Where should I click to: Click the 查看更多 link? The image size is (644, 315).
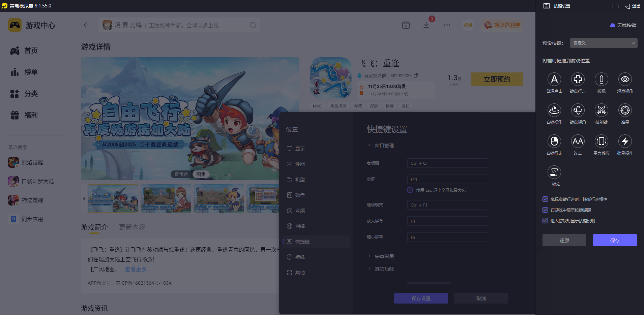136,269
